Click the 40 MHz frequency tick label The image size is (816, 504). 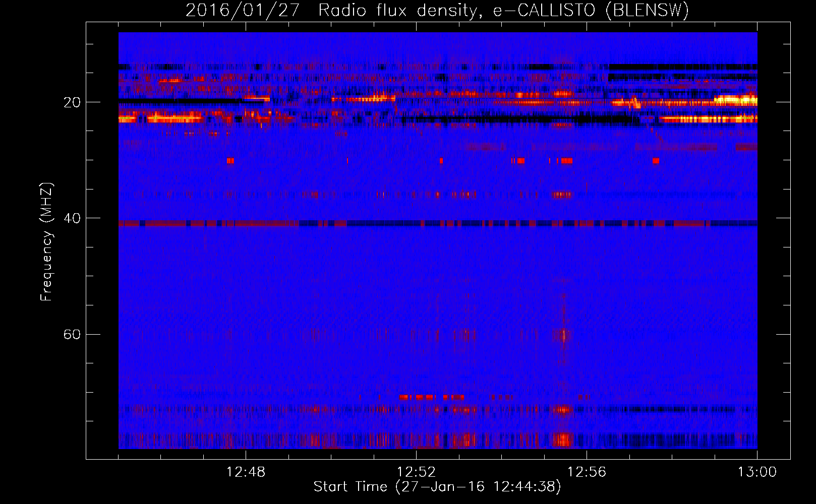click(x=72, y=218)
